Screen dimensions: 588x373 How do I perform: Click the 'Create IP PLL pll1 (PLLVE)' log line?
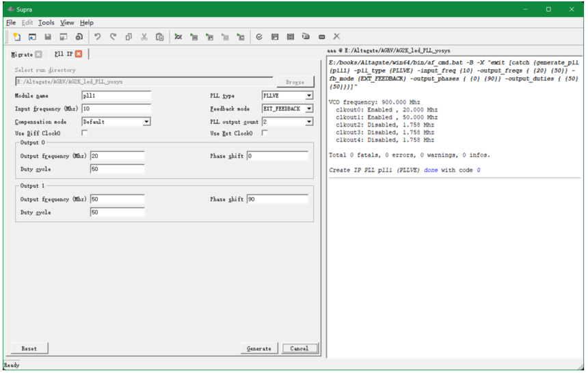(x=405, y=170)
